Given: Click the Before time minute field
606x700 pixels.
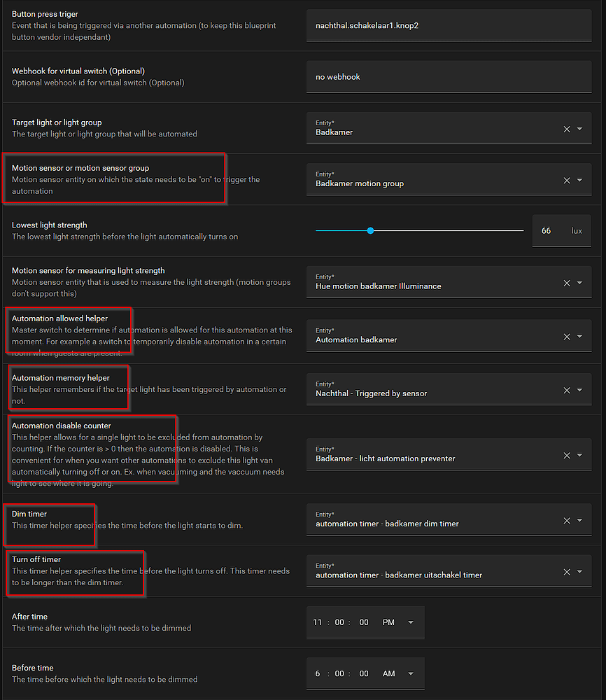Looking at the screenshot, I should pyautogui.click(x=341, y=673).
